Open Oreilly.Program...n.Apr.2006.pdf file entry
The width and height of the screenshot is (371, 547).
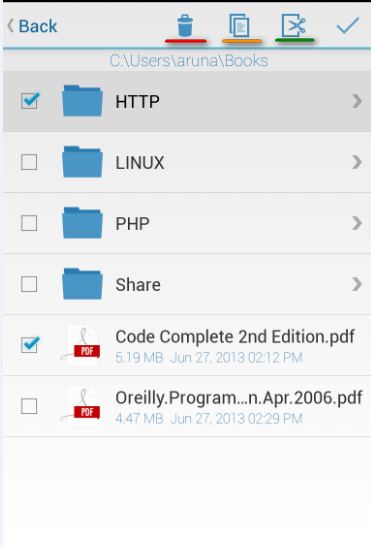(187, 406)
